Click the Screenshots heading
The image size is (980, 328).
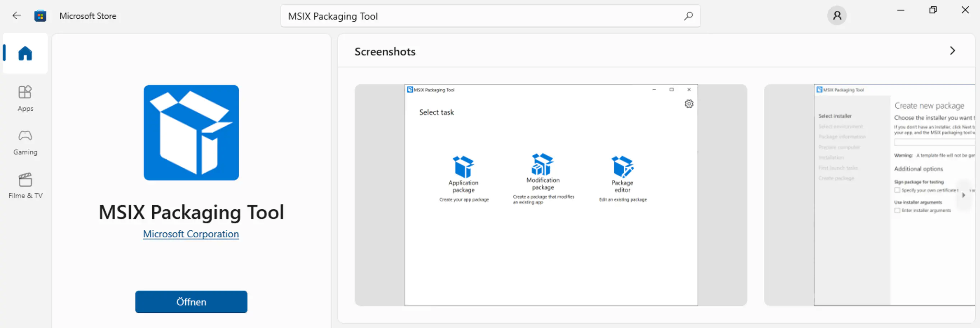click(x=385, y=51)
